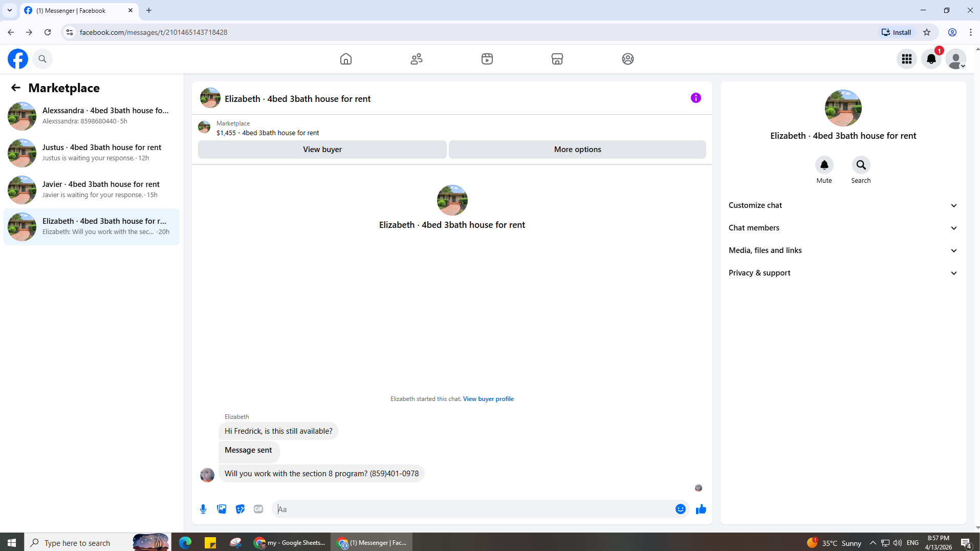Open the Groups icon in top navigation
The height and width of the screenshot is (551, 980).
[x=628, y=59]
